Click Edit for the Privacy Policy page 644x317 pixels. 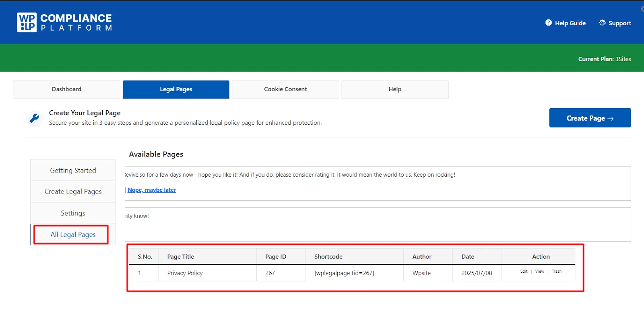[524, 272]
